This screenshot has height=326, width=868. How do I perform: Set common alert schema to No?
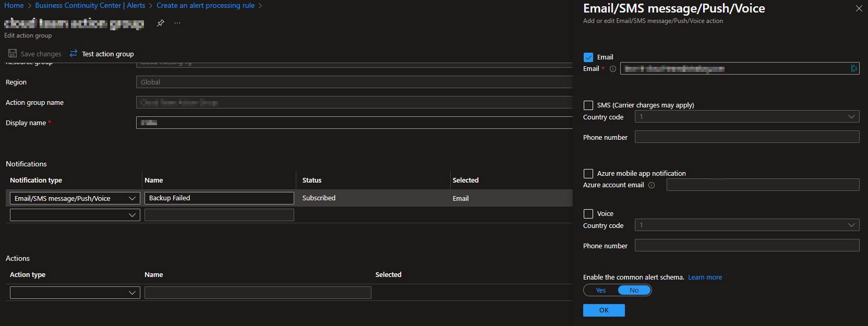(x=634, y=291)
